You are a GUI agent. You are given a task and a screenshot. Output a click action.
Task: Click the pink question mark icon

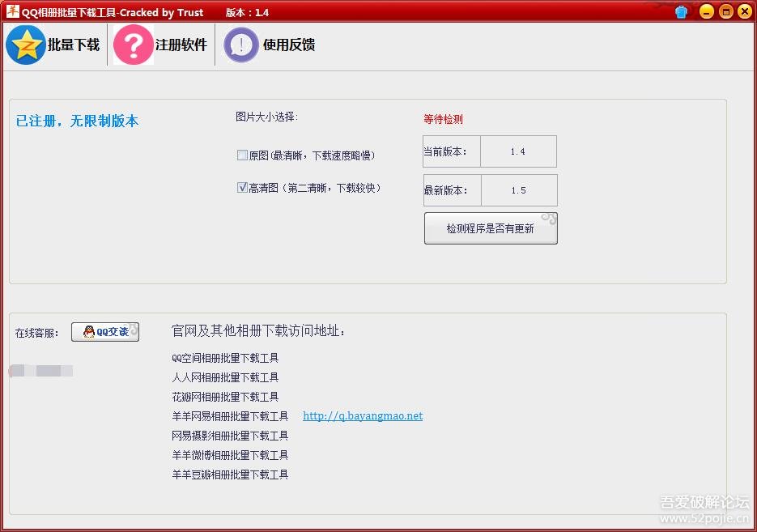(x=134, y=45)
